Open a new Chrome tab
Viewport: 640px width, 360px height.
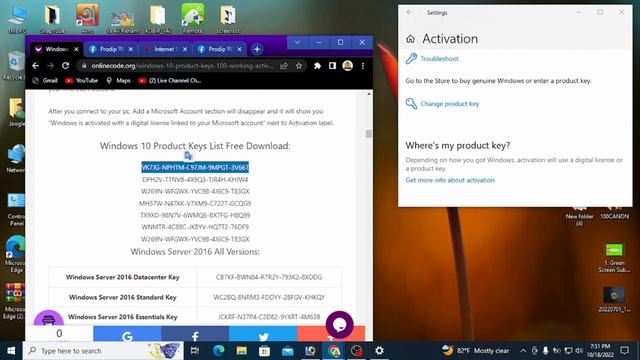pos(257,49)
